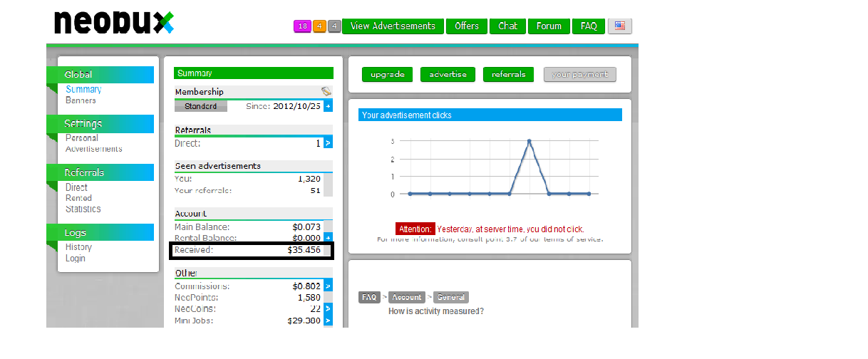Click the US flag language icon
868x359 pixels.
point(619,26)
